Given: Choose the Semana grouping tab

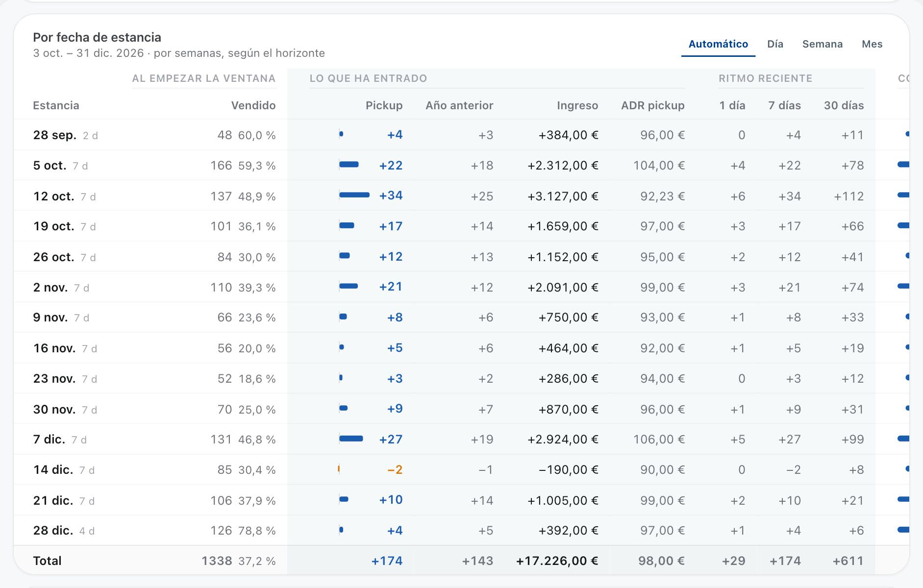Looking at the screenshot, I should point(823,44).
